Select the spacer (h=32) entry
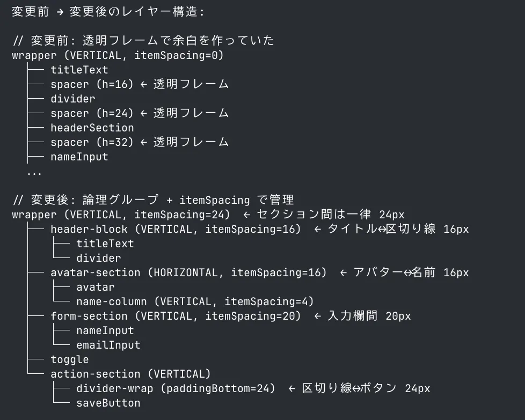 point(140,142)
